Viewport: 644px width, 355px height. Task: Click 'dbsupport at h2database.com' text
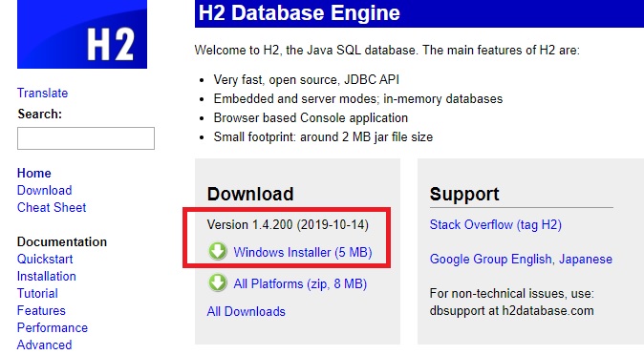pyautogui.click(x=512, y=311)
